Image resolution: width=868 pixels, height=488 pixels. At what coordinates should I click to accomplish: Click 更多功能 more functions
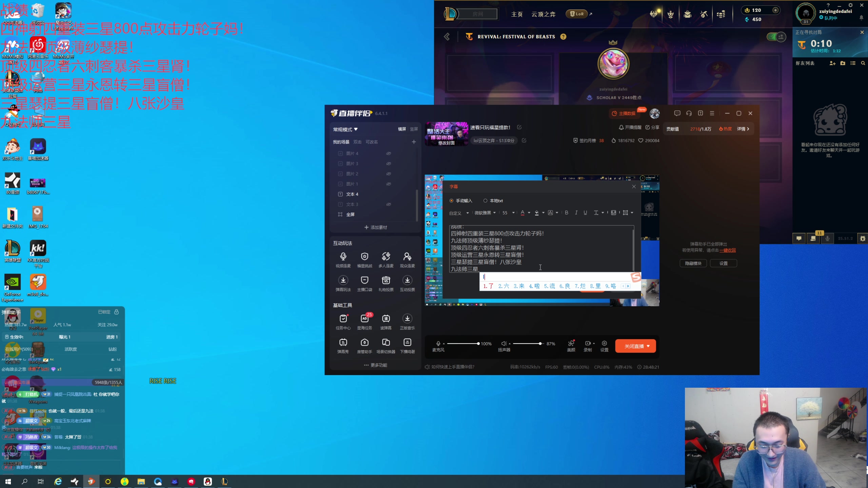click(375, 365)
